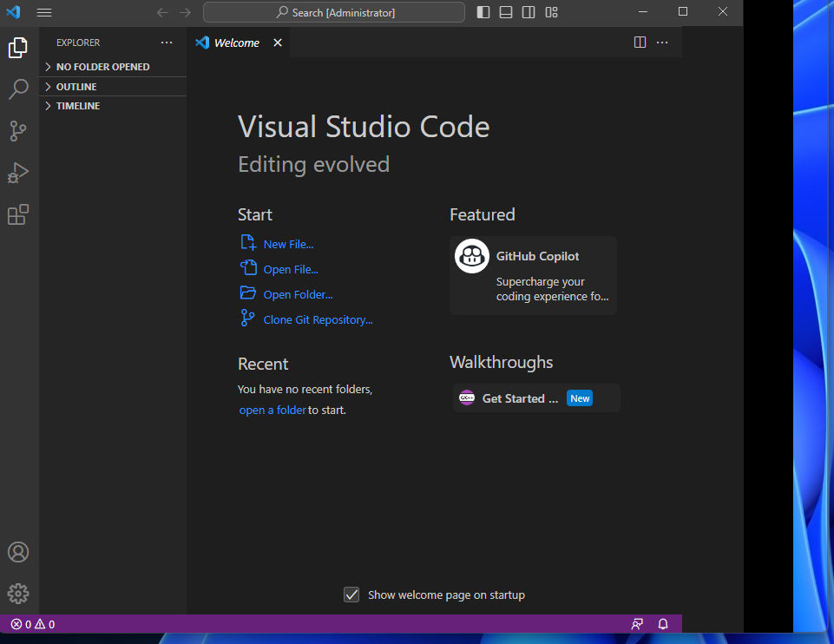Select the Welcome tab
The height and width of the screenshot is (644, 834).
click(236, 43)
